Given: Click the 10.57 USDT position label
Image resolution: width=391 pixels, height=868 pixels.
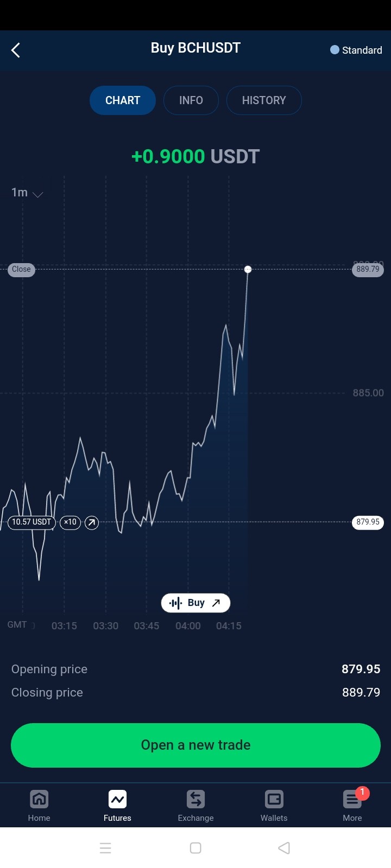Looking at the screenshot, I should (x=31, y=522).
